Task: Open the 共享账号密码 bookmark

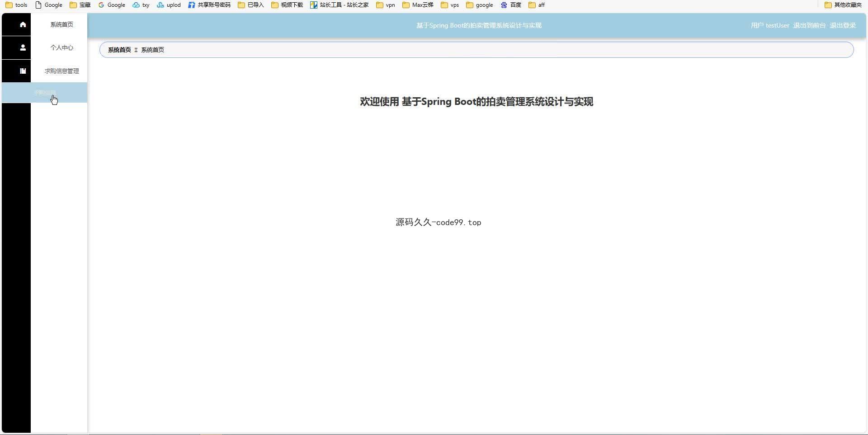Action: click(x=209, y=5)
